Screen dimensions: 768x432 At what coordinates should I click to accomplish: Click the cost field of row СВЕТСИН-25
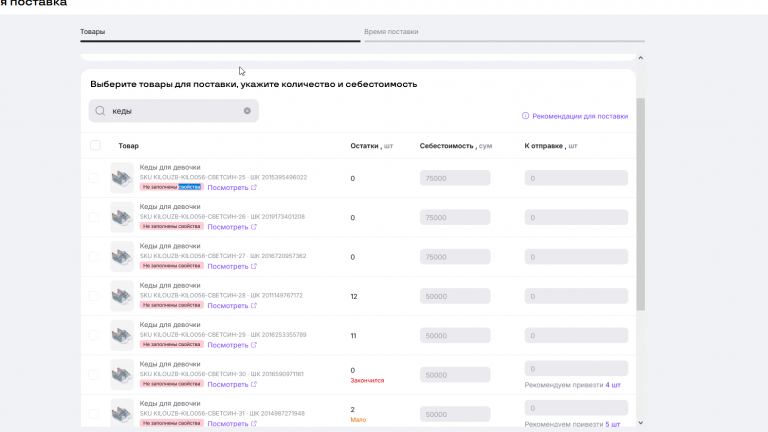pyautogui.click(x=455, y=178)
